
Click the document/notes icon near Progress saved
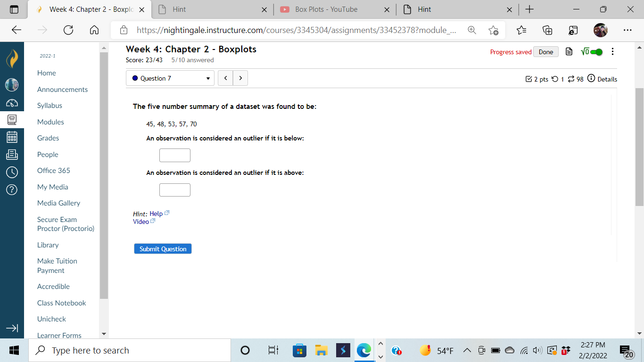click(x=568, y=52)
